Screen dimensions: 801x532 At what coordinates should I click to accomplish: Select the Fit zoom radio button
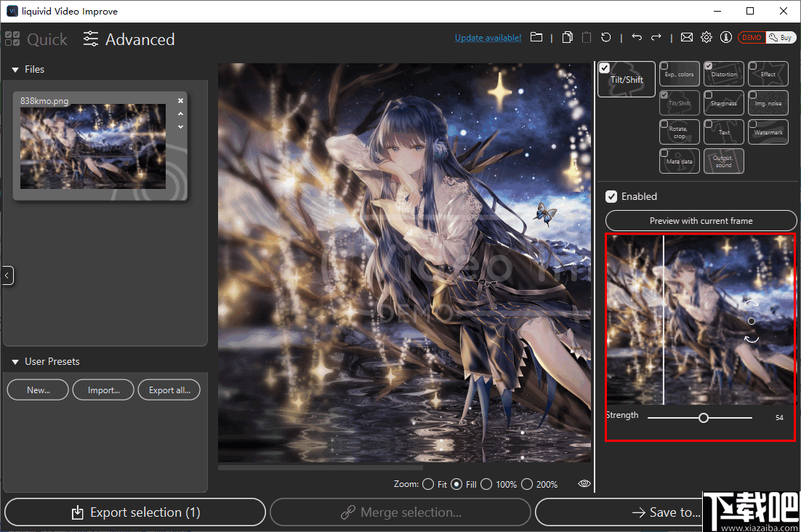click(427, 483)
